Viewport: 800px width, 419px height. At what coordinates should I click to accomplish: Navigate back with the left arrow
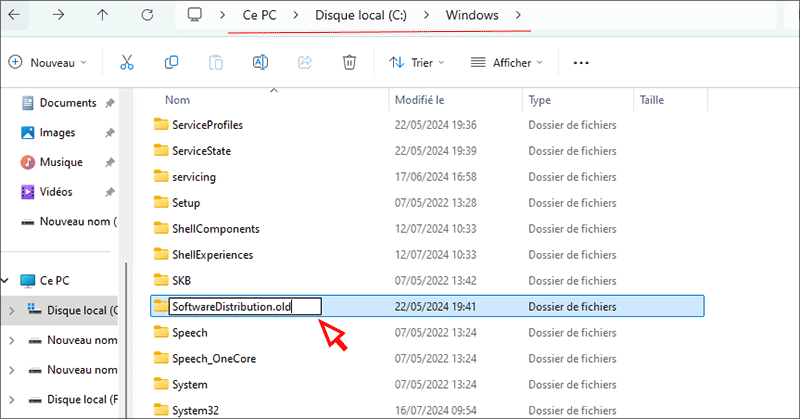13,16
